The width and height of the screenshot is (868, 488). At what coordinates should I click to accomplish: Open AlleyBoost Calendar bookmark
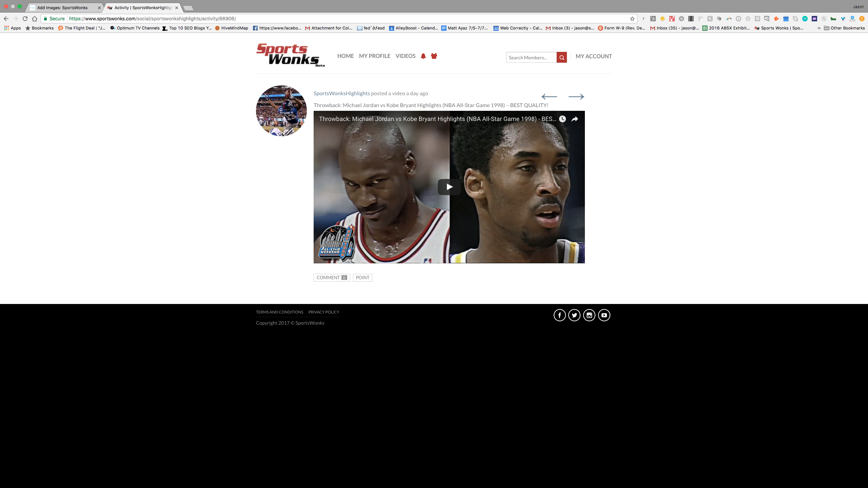[x=414, y=28]
